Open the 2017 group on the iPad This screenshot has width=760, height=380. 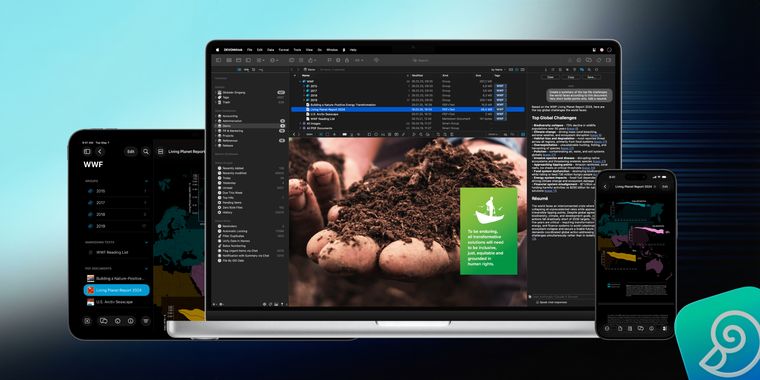[117, 203]
